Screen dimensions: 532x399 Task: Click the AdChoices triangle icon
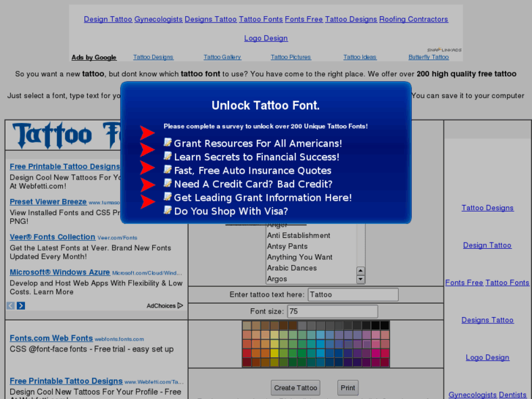tap(180, 305)
